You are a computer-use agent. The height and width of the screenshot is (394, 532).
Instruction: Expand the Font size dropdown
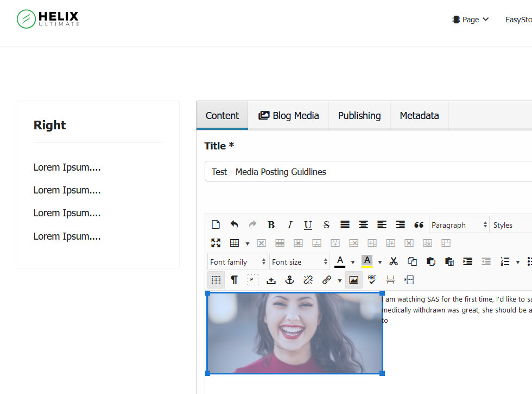click(x=300, y=262)
